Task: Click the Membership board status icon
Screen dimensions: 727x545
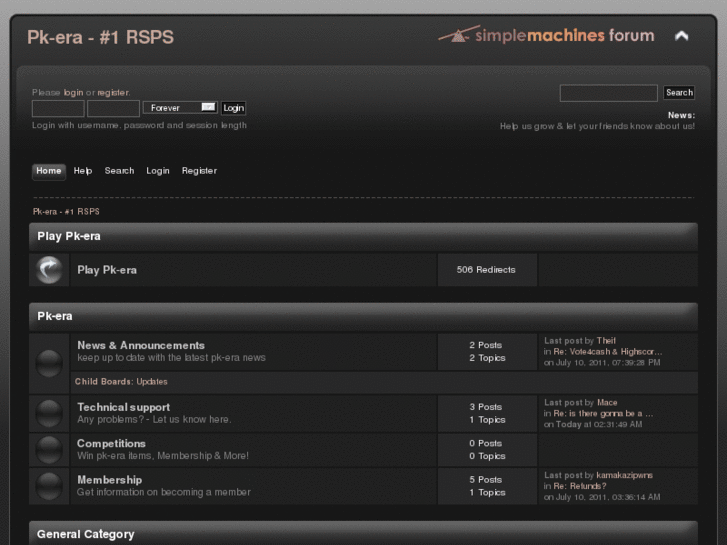Action: click(x=49, y=486)
